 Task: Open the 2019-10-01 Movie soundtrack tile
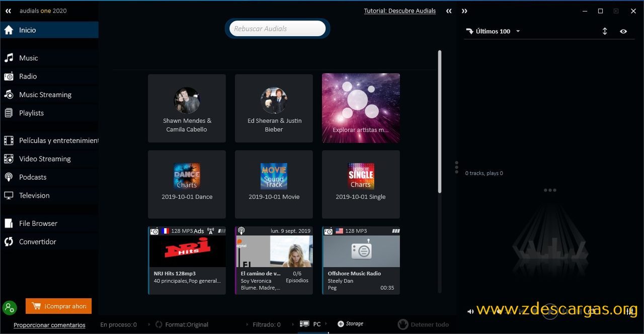pyautogui.click(x=274, y=184)
